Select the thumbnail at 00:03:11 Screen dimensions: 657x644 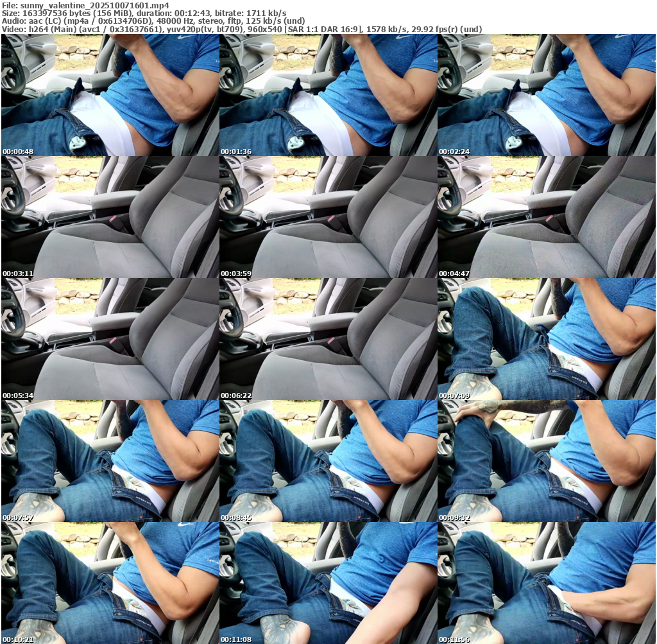(110, 217)
